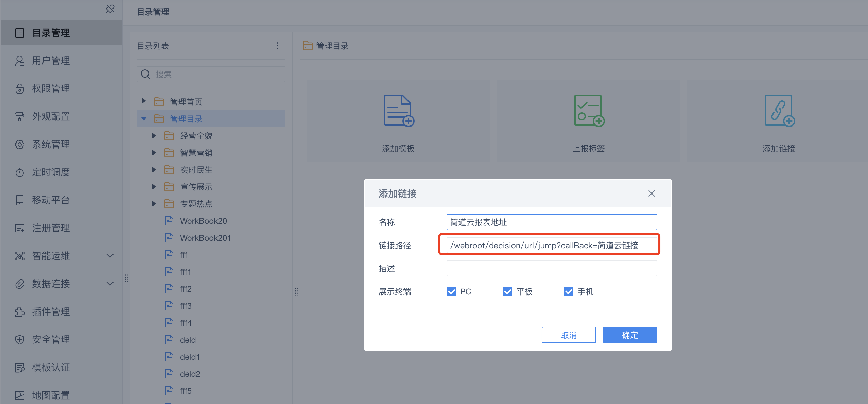Click the 权限管理 lock icon
This screenshot has width=868, height=404.
coord(20,89)
